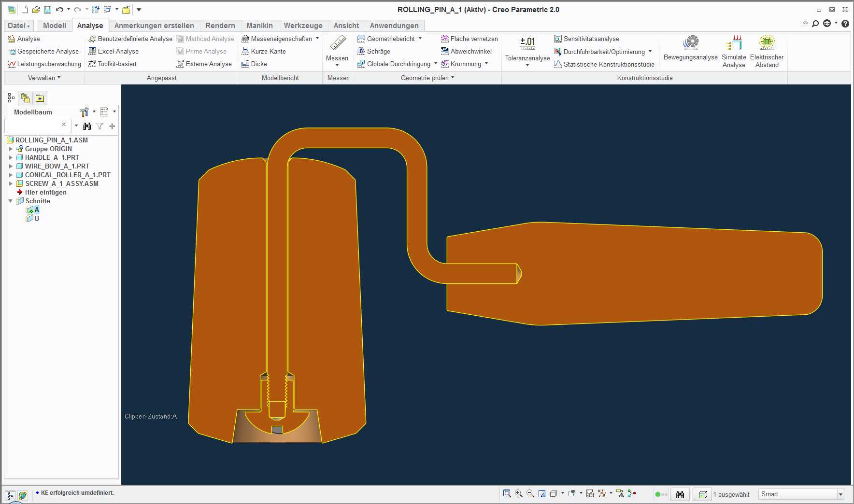This screenshot has width=854, height=504.
Task: Launch Toleranzanalyse tool
Action: coord(527,50)
